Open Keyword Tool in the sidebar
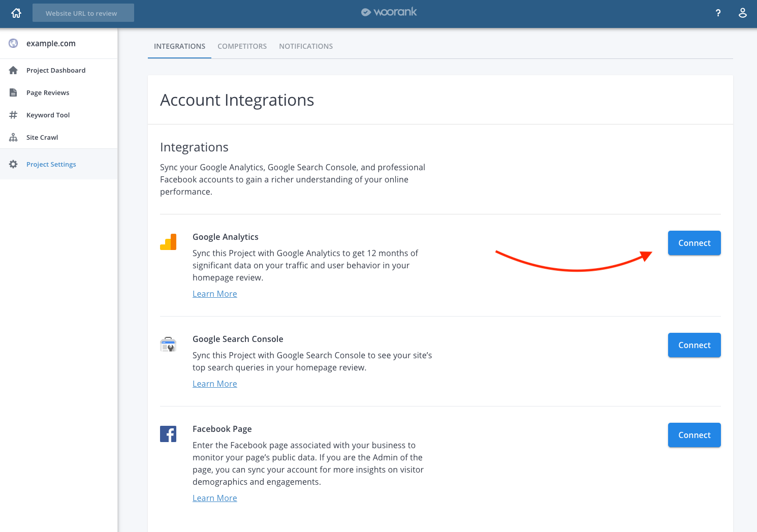Screen dimensions: 757x532 point(59,115)
